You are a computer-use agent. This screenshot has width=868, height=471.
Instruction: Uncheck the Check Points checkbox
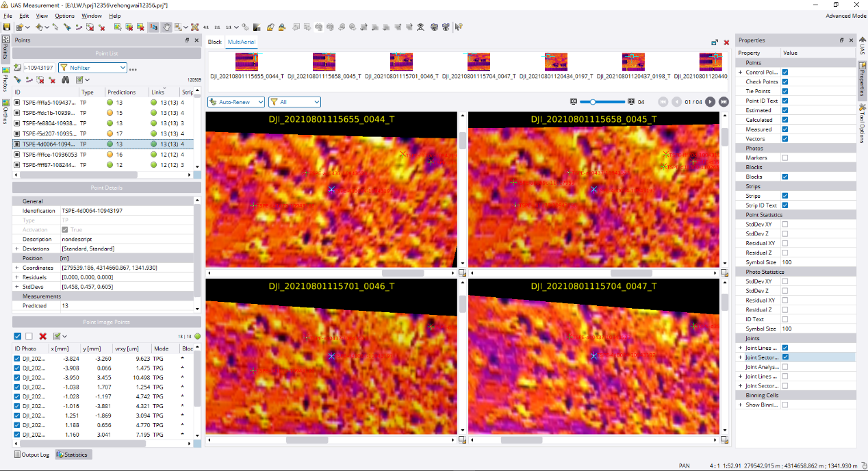pos(784,82)
